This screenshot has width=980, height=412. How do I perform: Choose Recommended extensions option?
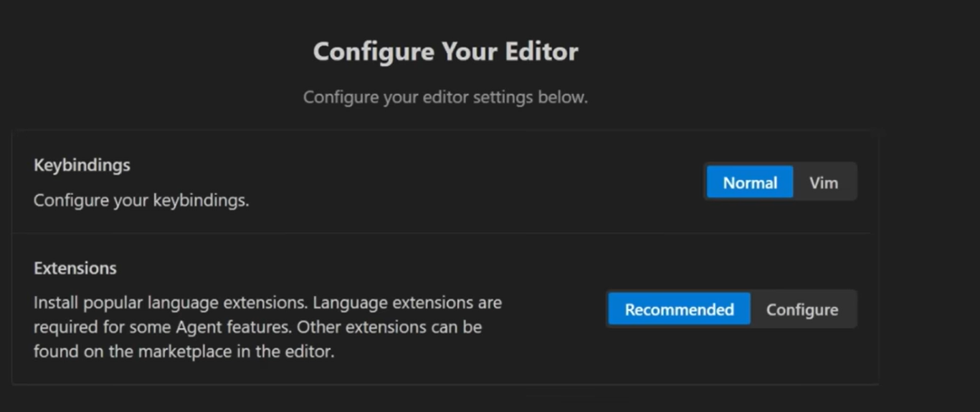679,310
